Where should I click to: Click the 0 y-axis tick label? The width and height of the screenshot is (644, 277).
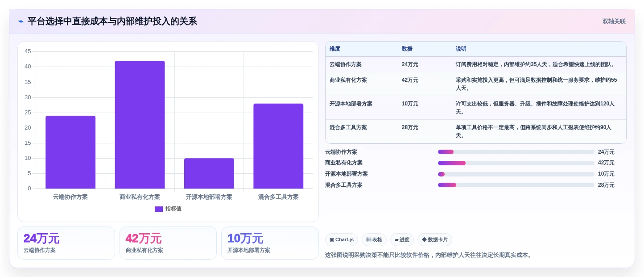point(29,189)
